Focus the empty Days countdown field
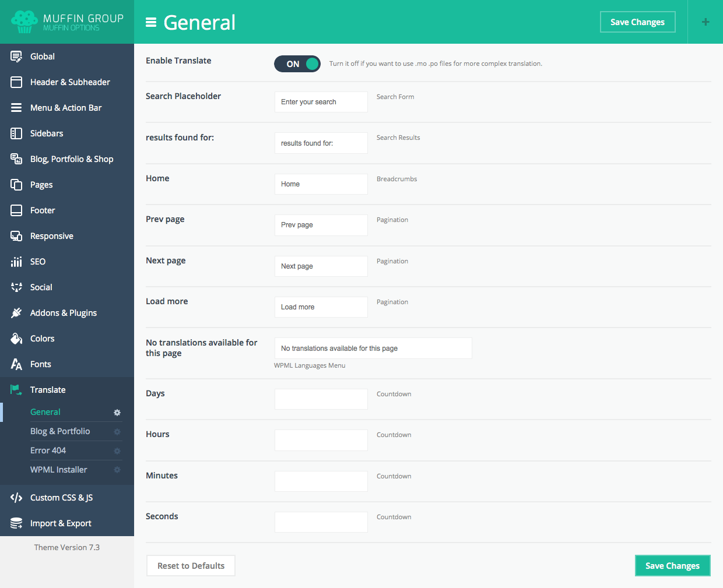The width and height of the screenshot is (723, 588). click(321, 399)
